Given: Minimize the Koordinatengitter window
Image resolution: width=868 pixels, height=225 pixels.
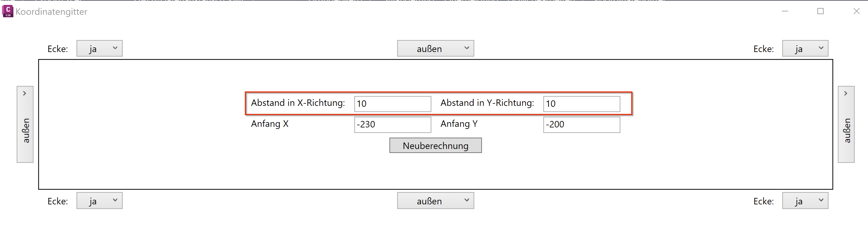Looking at the screenshot, I should (x=785, y=11).
